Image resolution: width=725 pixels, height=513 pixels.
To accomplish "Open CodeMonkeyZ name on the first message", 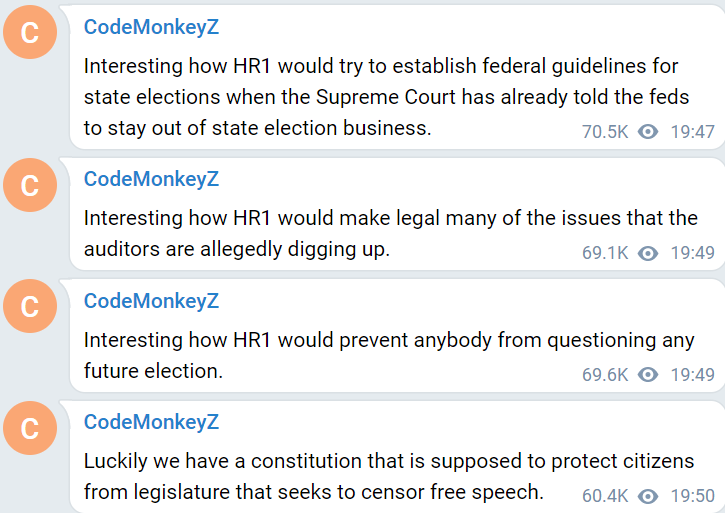I will [x=150, y=28].
